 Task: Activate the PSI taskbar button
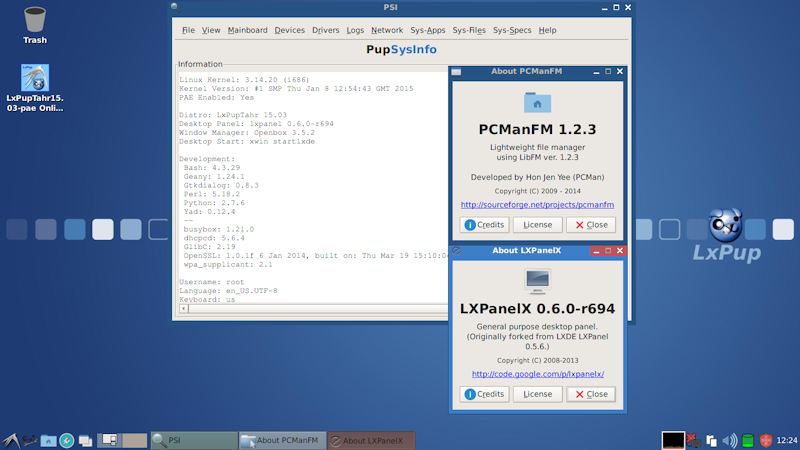tap(194, 440)
